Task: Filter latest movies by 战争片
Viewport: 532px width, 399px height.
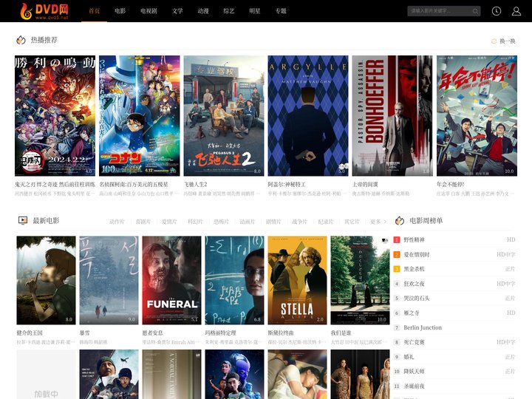Action: [x=299, y=222]
